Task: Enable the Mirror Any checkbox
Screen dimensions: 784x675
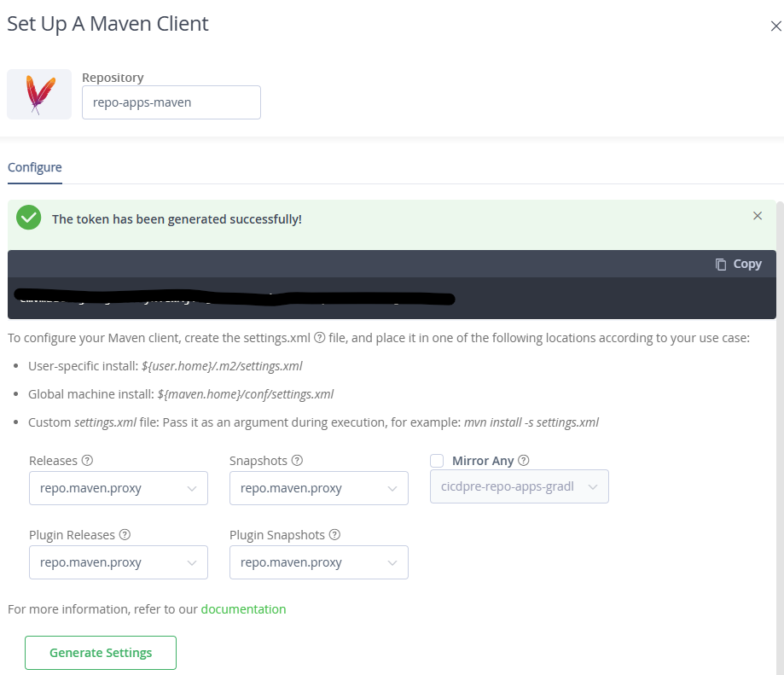Action: [437, 461]
